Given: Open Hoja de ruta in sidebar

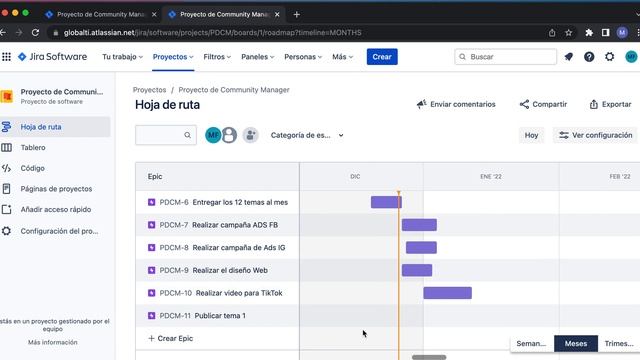Looking at the screenshot, I should pos(55,127).
